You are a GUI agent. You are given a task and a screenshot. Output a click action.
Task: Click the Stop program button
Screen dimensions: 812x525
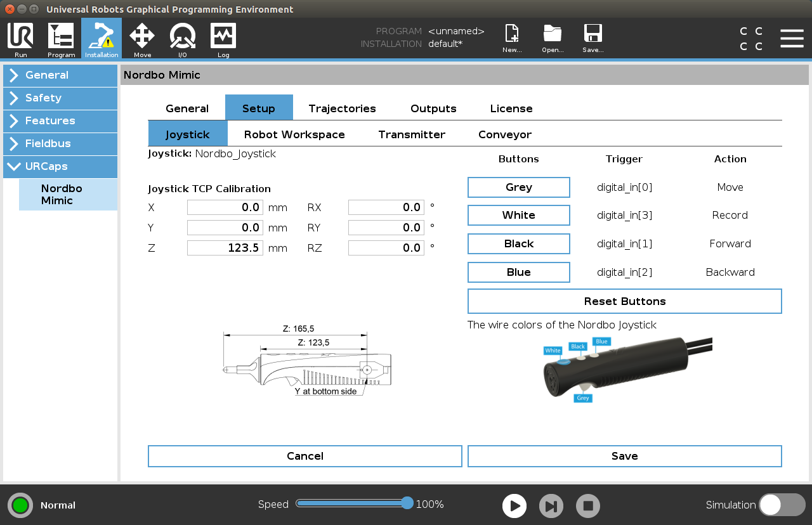(x=588, y=506)
